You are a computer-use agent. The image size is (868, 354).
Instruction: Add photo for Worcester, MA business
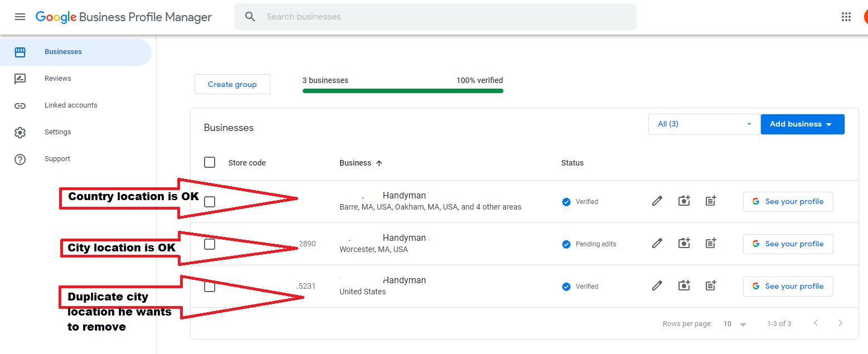[684, 244]
